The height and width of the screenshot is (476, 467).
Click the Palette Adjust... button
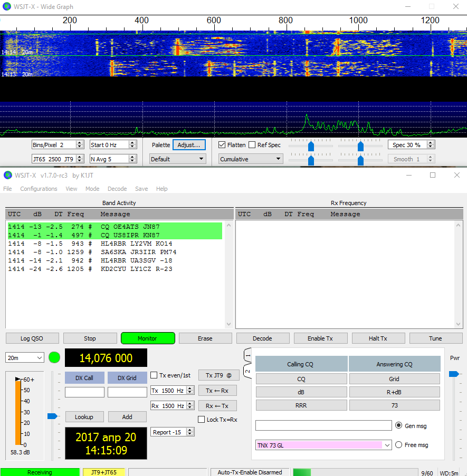189,145
